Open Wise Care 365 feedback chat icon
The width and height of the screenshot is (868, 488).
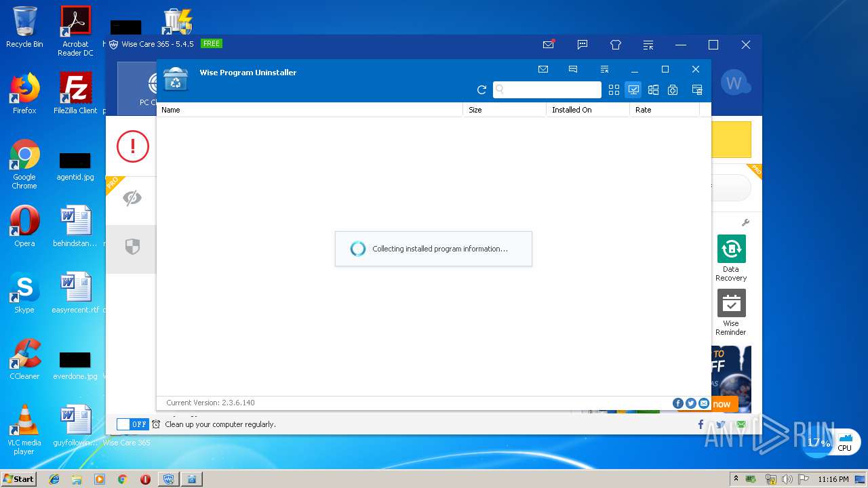click(583, 45)
